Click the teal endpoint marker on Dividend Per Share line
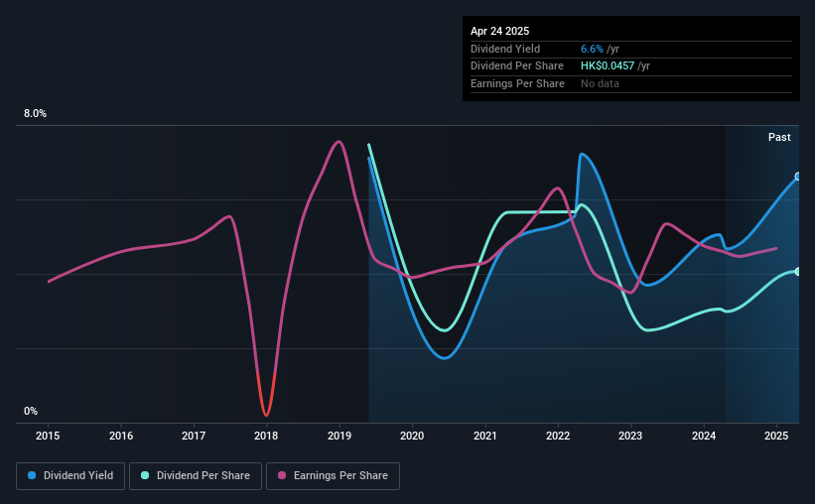The width and height of the screenshot is (815, 504). coord(798,272)
